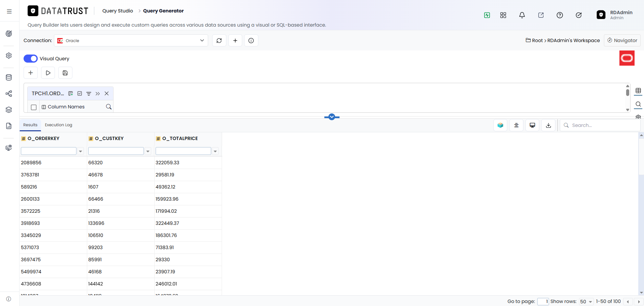Open O_TOTALPRICE filter dropdown arrow

click(215, 151)
